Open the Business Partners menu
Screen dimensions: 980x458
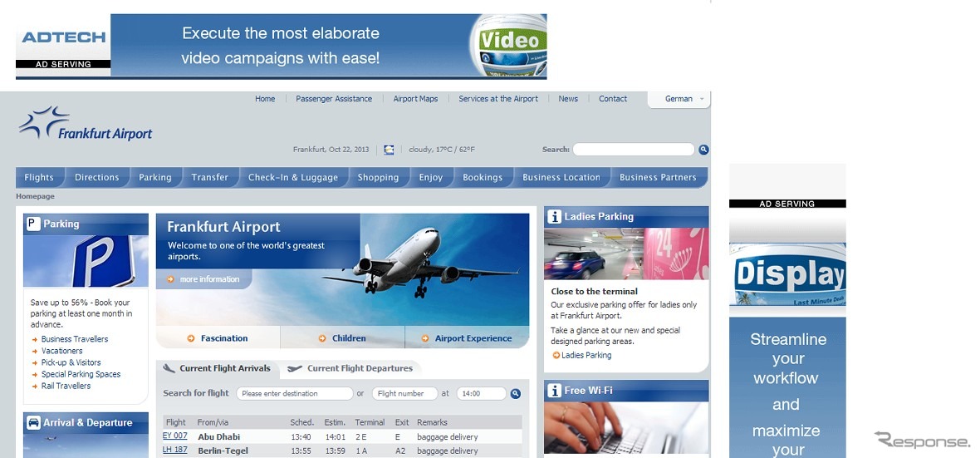[x=658, y=178]
